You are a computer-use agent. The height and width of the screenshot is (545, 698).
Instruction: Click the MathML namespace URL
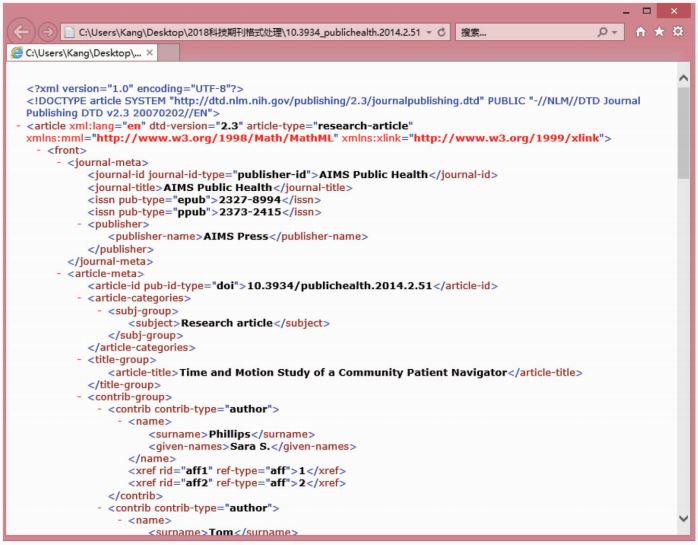(x=215, y=138)
